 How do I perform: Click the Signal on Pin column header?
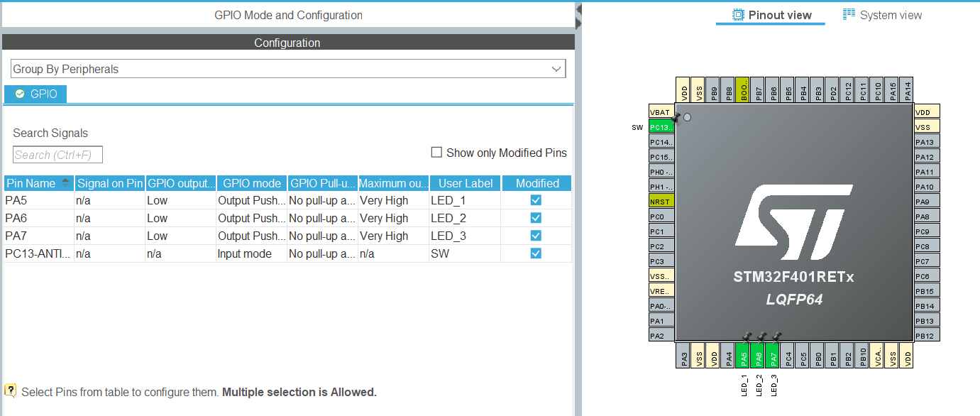click(110, 183)
